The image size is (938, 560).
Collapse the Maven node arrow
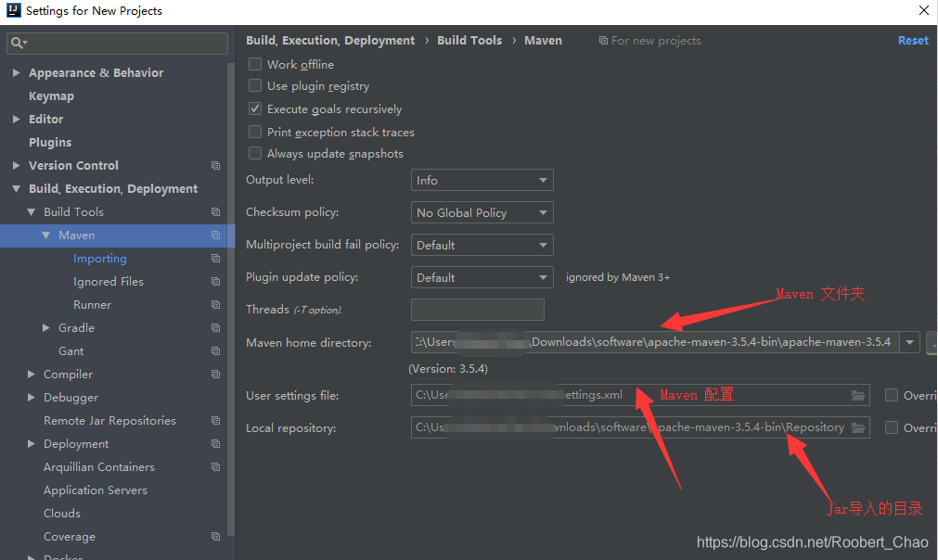46,235
